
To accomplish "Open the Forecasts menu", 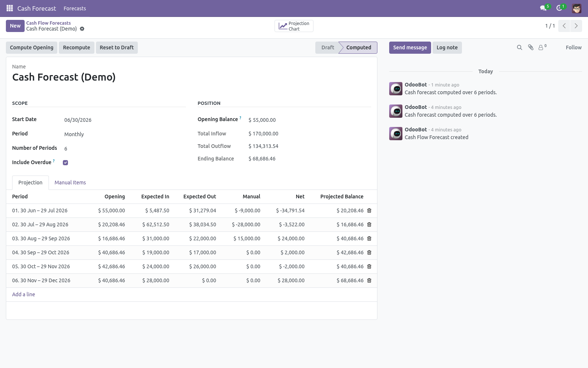I will pos(75,8).
